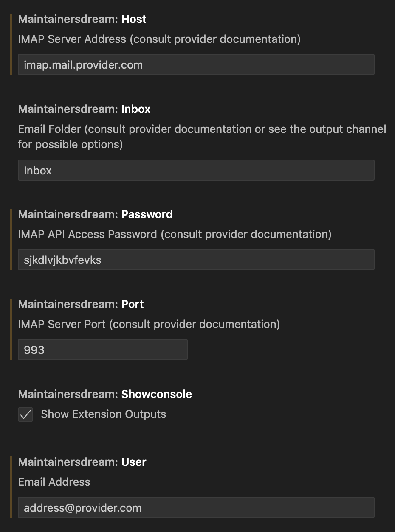Click the "Maintainersdream: Password" setting title
The height and width of the screenshot is (532, 395).
coord(95,214)
